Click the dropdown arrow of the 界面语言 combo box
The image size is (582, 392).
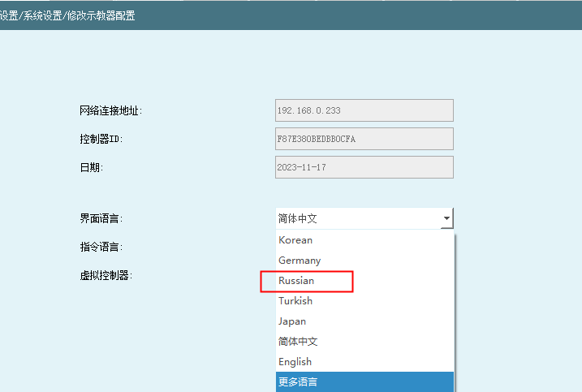pos(446,218)
